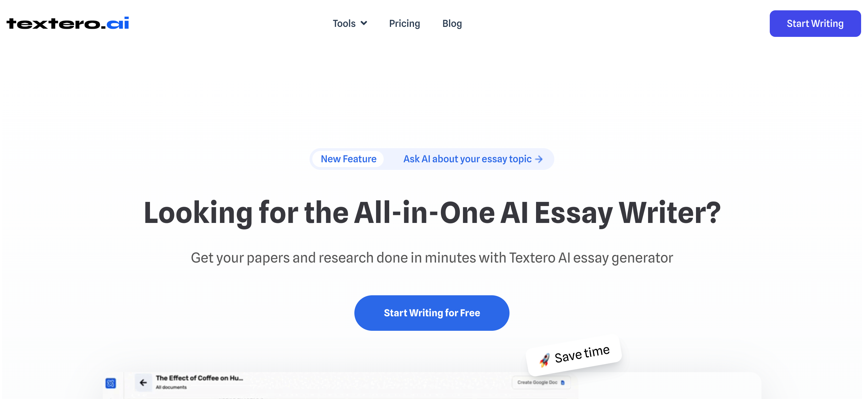The width and height of the screenshot is (868, 399).
Task: Click the AI chat arrow icon in feature banner
Action: (x=539, y=159)
